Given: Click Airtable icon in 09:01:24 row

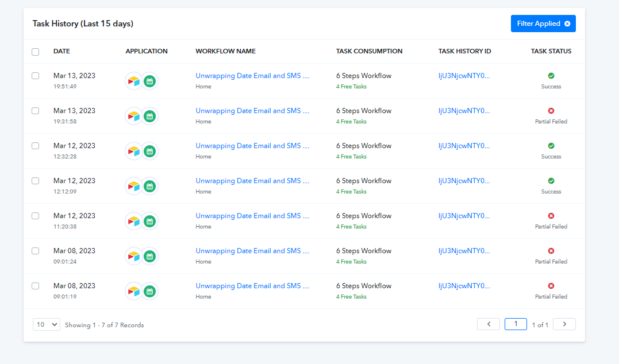Looking at the screenshot, I should point(134,256).
